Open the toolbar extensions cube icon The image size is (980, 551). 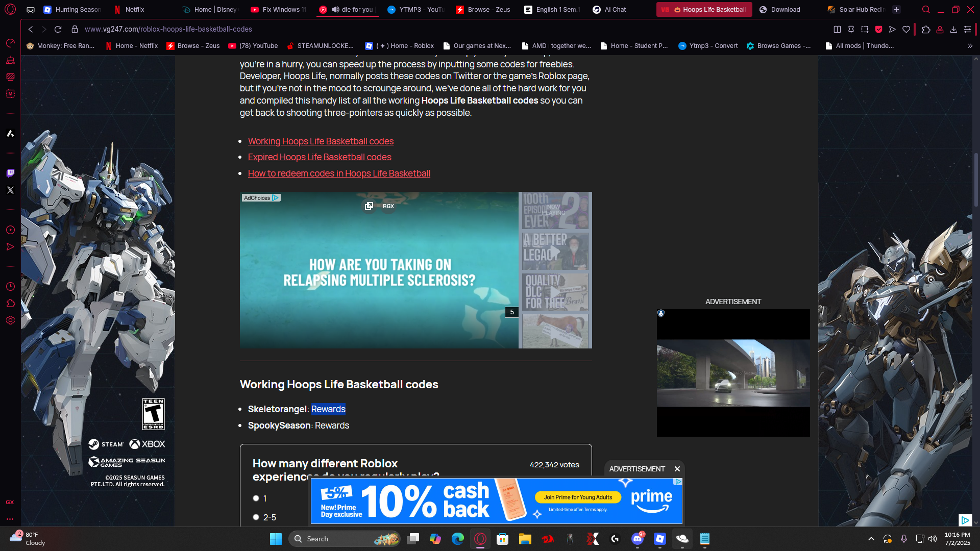926,30
